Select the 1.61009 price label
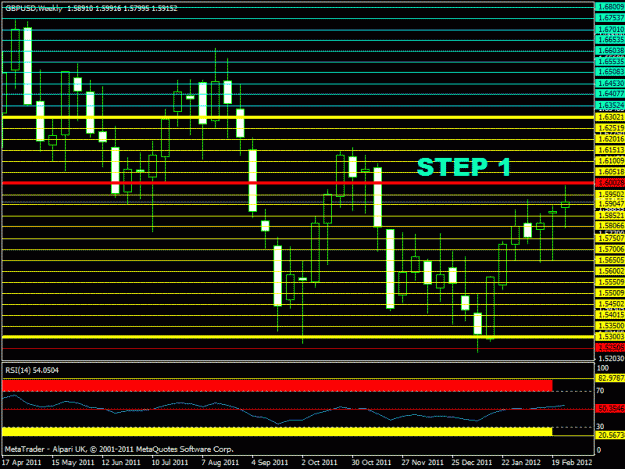The height and width of the screenshot is (469, 625). [610, 161]
